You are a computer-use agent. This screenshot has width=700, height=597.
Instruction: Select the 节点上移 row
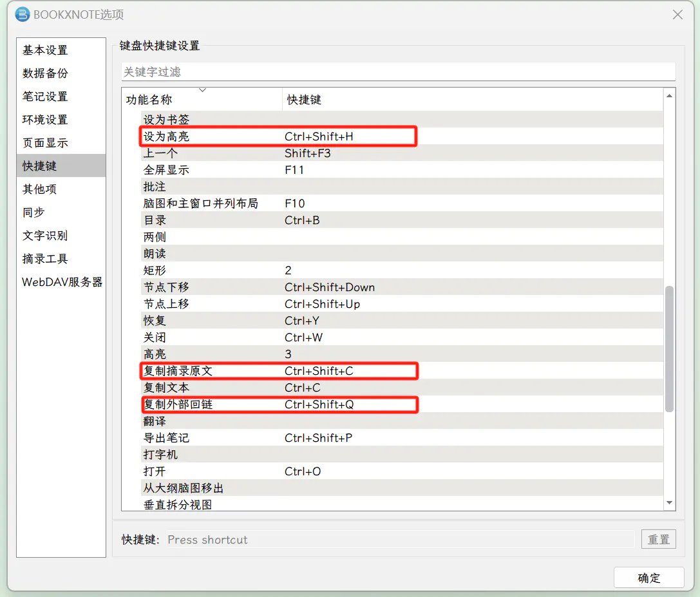click(402, 303)
